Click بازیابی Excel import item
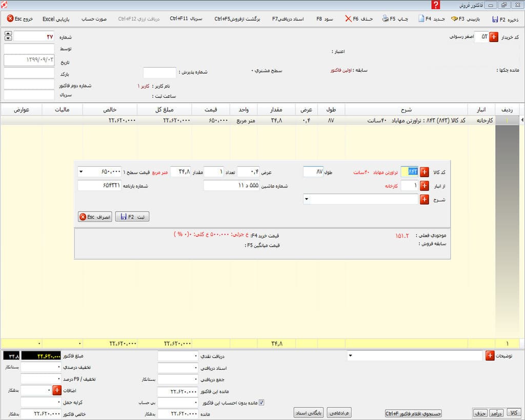Screen dimensions: 525x420 [x=55, y=19]
